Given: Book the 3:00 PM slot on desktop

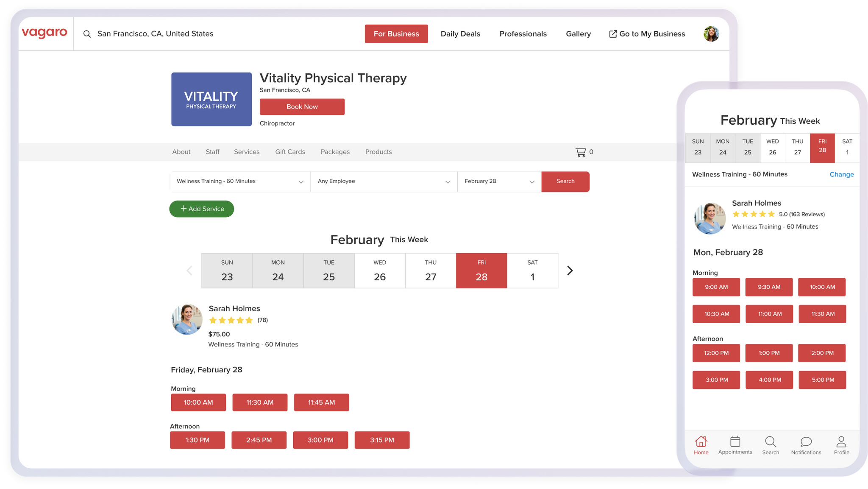Looking at the screenshot, I should tap(320, 440).
